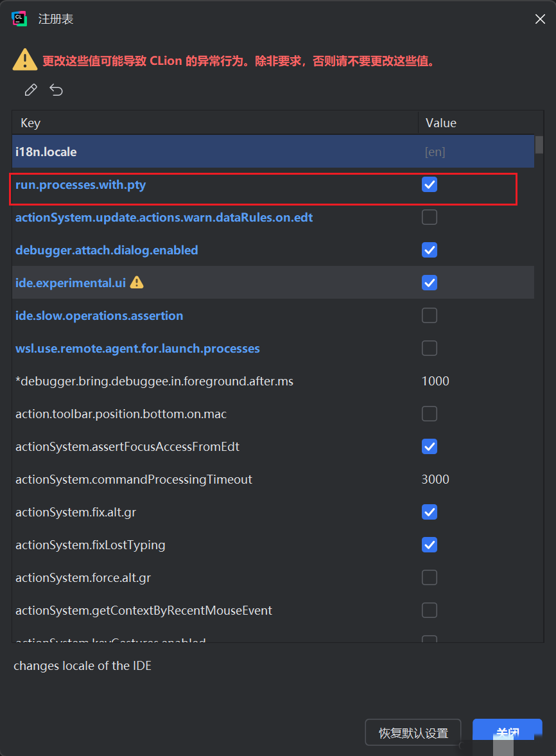Screen dimensions: 556x756
Task: Select the ide.slow.operations.assertion key
Action: coord(100,316)
